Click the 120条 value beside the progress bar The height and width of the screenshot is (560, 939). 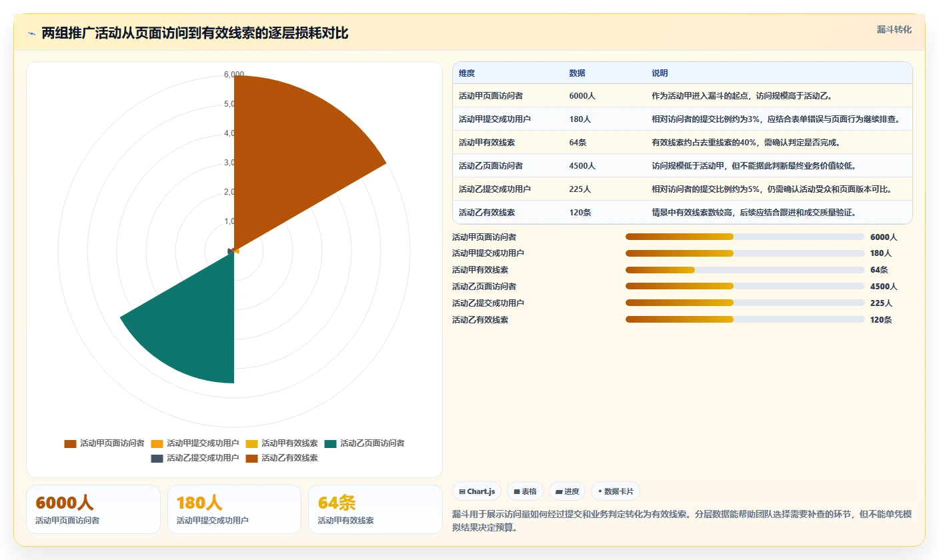(881, 320)
